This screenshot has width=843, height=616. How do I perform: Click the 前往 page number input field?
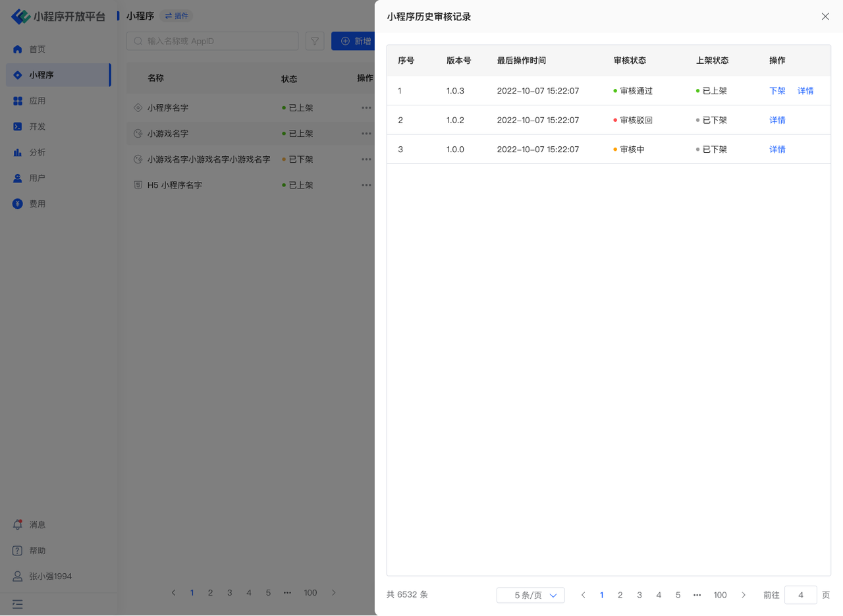click(800, 595)
